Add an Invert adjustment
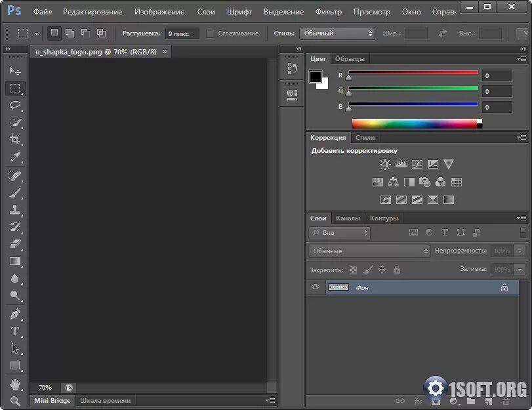 point(386,200)
